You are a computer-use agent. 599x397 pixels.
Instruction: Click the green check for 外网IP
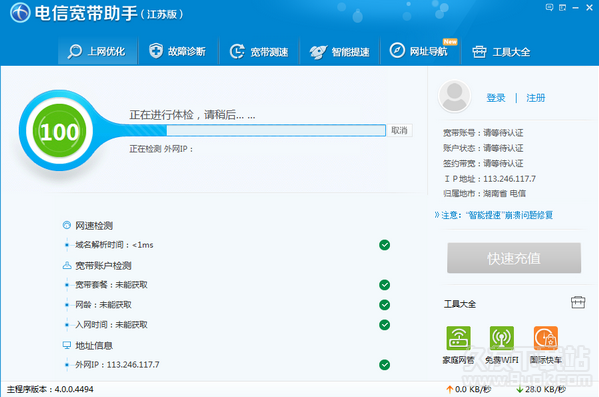coord(385,365)
